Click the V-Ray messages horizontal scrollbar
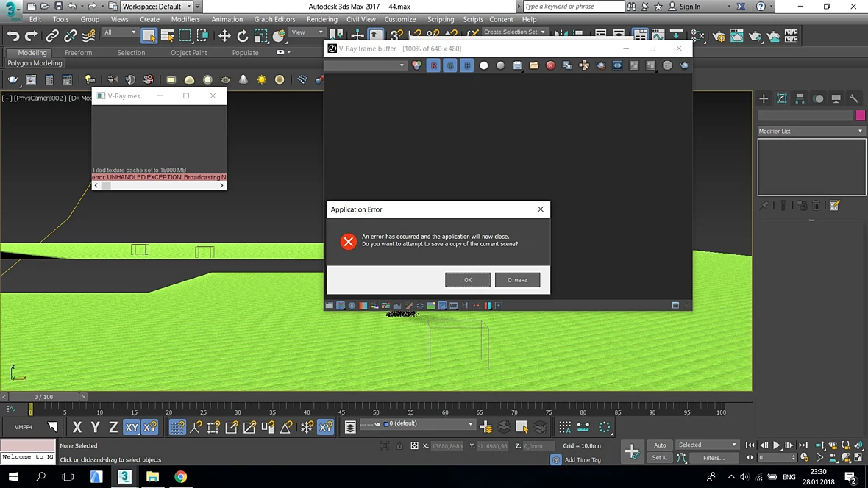 (x=159, y=186)
